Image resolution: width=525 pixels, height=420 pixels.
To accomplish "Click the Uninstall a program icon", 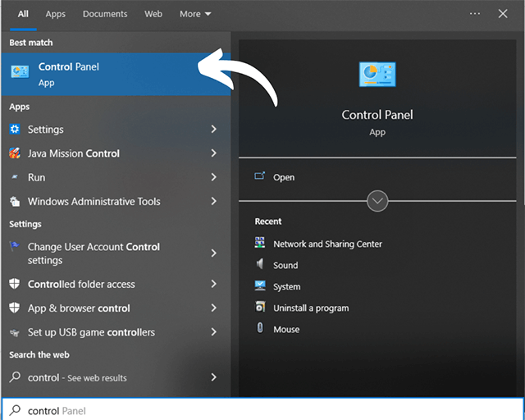I will coord(260,307).
